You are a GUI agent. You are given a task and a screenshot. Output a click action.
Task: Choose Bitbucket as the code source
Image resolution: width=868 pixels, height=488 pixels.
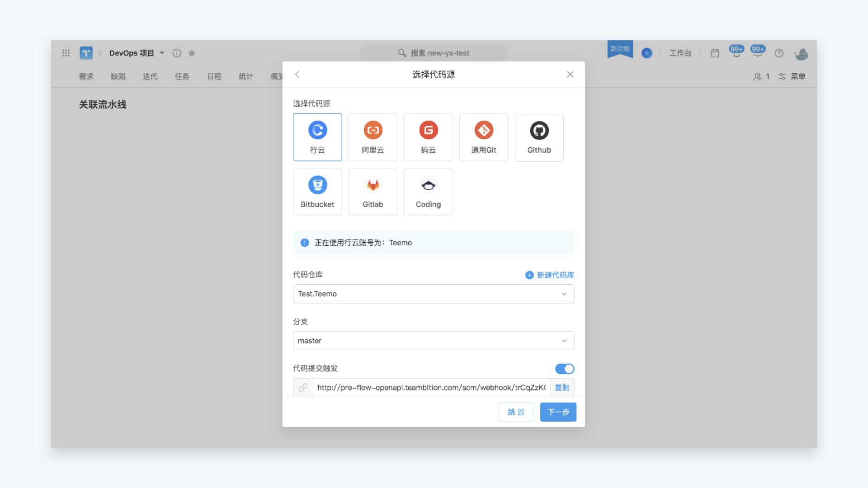(317, 192)
